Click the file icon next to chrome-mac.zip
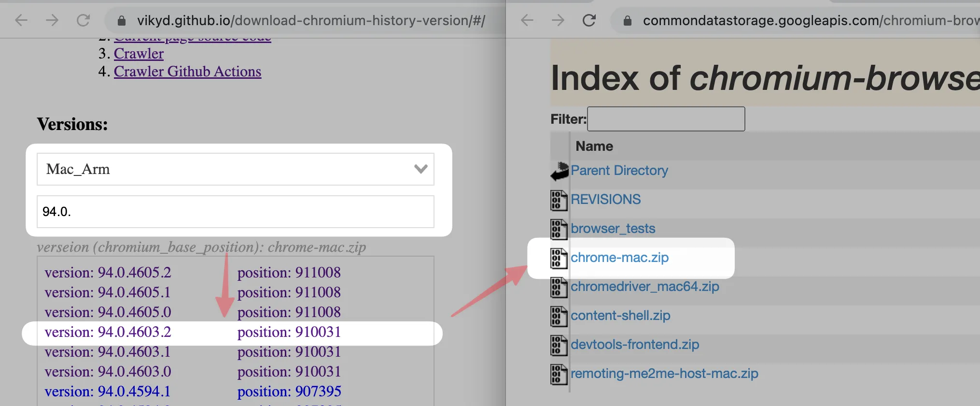The height and width of the screenshot is (406, 980). pos(559,258)
